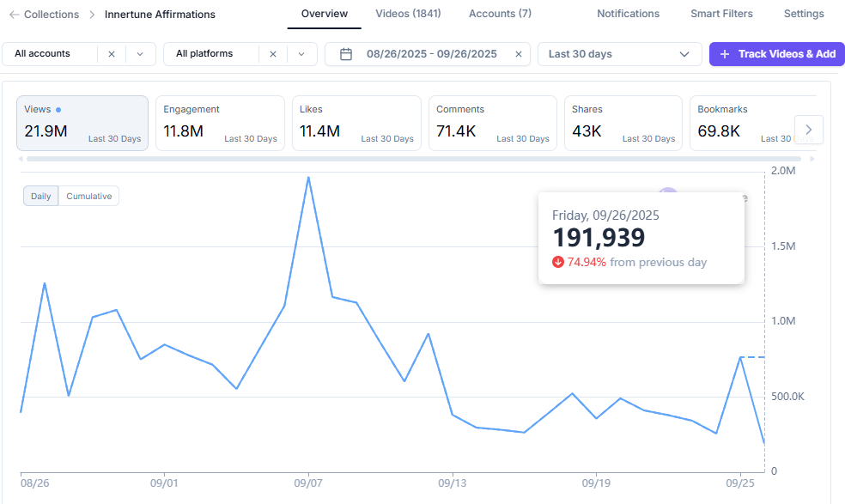Open the Smart Filters page
This screenshot has width=845, height=504.
[721, 14]
